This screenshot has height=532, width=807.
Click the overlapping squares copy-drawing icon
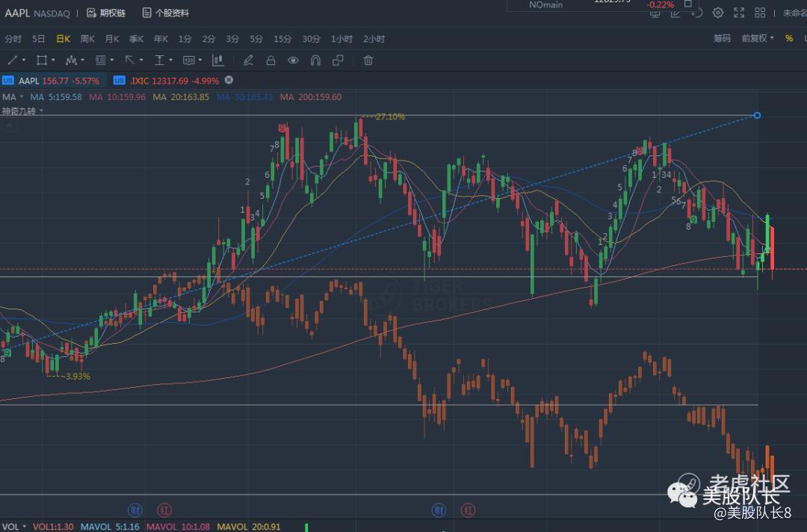point(338,61)
